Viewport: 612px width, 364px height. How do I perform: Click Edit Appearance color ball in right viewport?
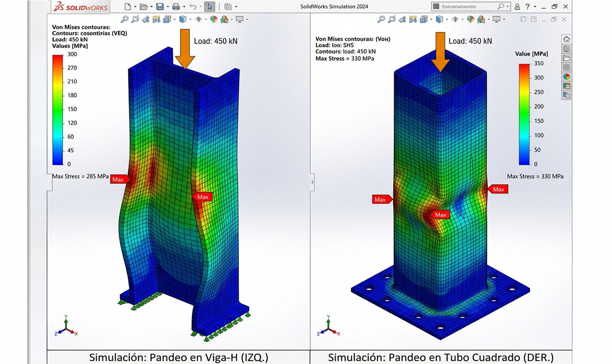pos(470,19)
